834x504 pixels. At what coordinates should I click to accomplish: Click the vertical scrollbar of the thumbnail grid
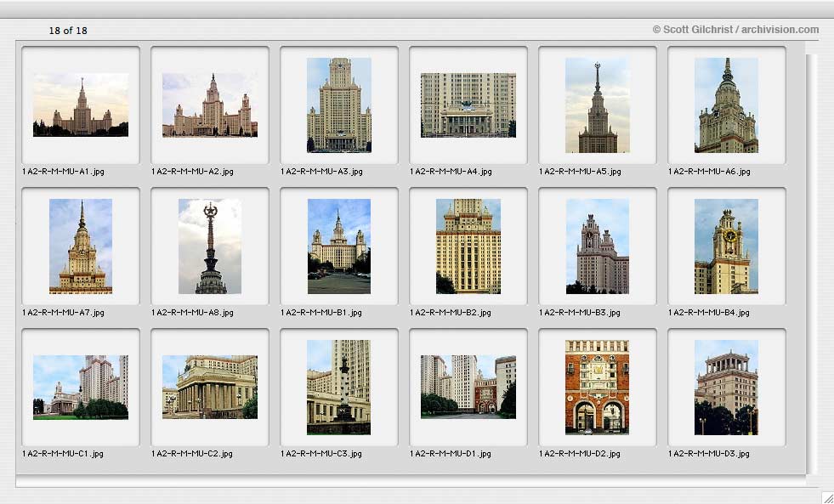(812, 263)
